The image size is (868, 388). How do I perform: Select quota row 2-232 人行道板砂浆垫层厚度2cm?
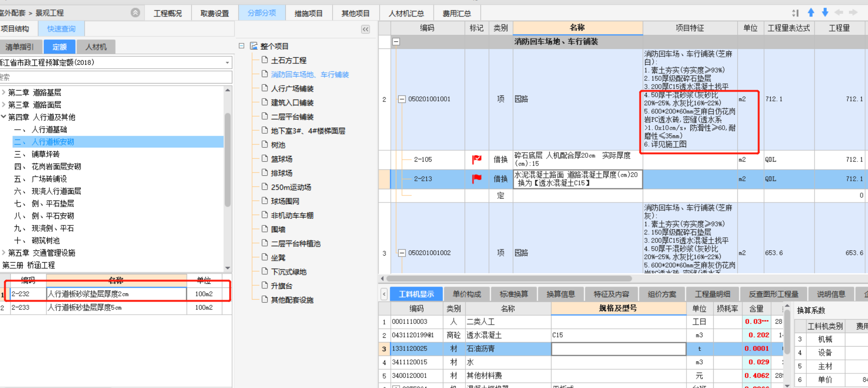coord(116,294)
